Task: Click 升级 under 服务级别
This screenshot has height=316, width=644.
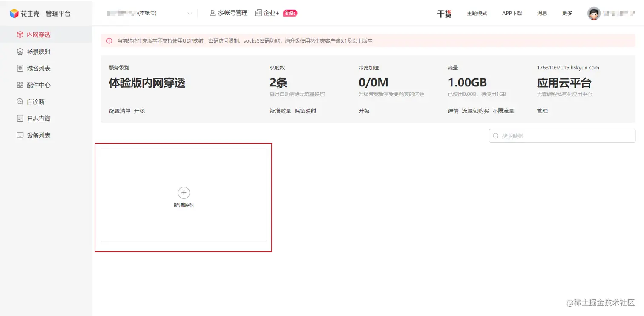Action: (139, 111)
